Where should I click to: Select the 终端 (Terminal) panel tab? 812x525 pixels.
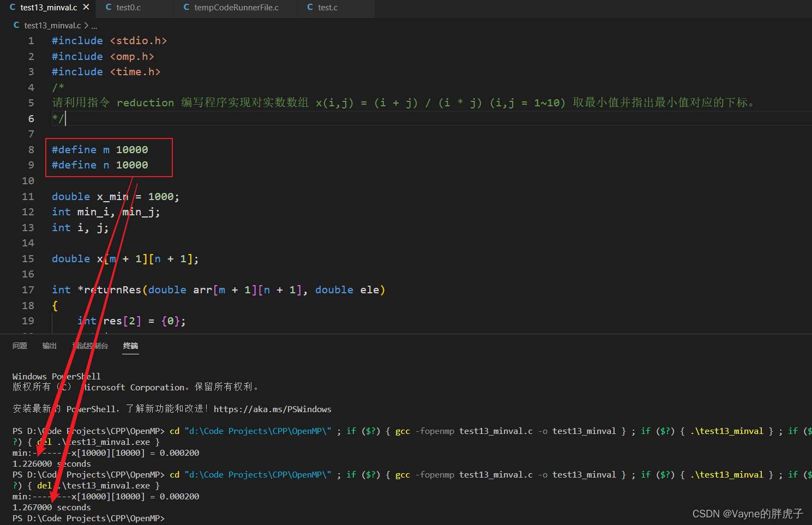130,346
